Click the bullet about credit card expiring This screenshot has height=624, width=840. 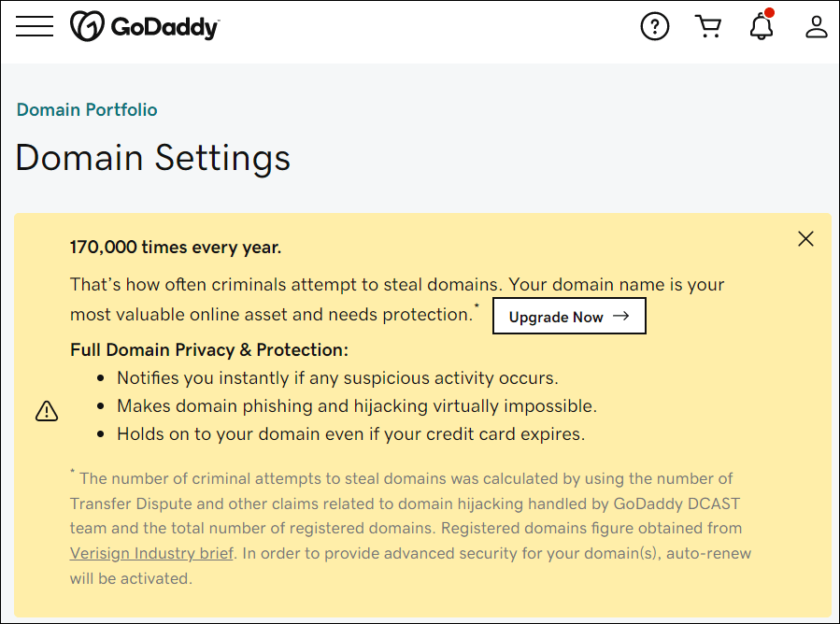(351, 433)
